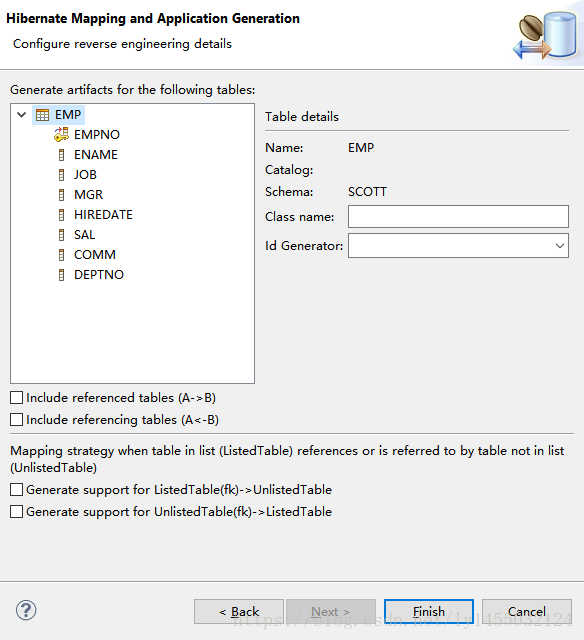This screenshot has height=640, width=584.
Task: Select the COMM column label
Action: coord(95,255)
